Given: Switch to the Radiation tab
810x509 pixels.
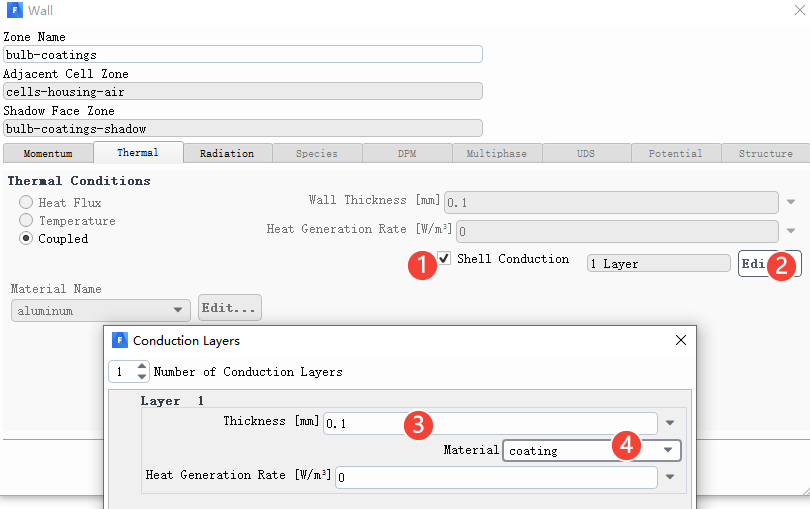Looking at the screenshot, I should tap(227, 153).
